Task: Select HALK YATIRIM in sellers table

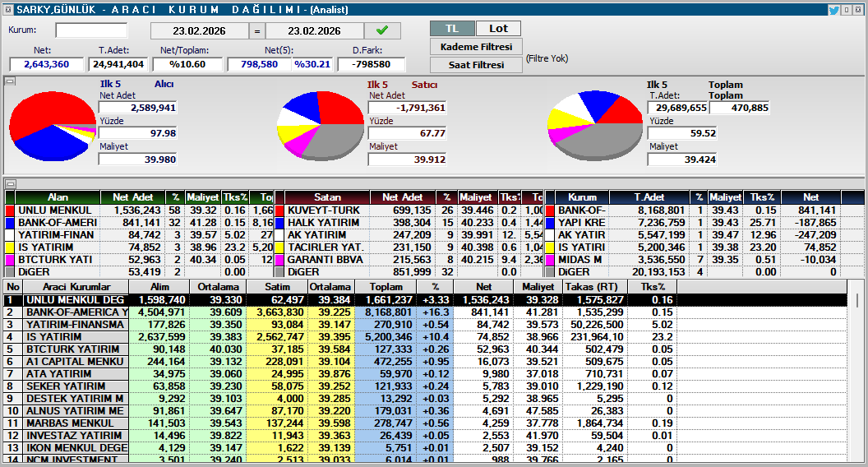Action: [409, 223]
